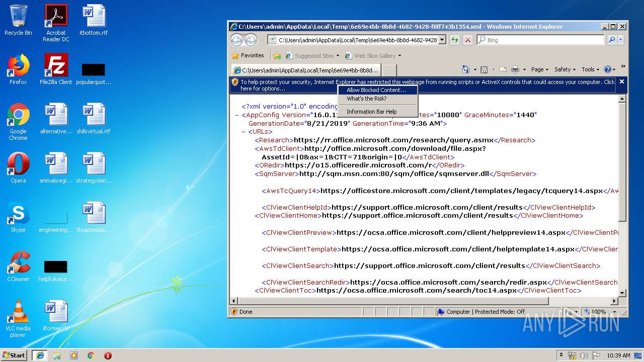The image size is (644, 362).
Task: Collapse the URLs XML node
Action: pyautogui.click(x=244, y=132)
